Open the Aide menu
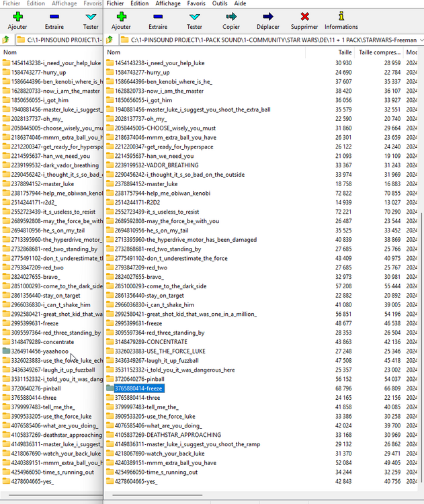 click(x=240, y=3)
